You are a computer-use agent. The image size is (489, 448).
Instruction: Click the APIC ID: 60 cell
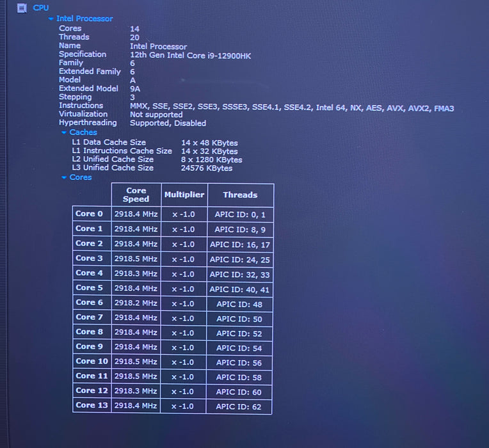click(239, 392)
